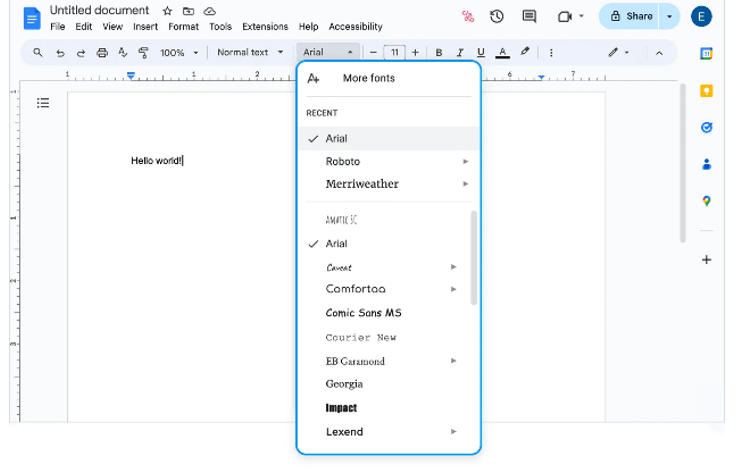Screen dimensions: 738x469
Task: Open the Normal text style dropdown
Action: click(250, 52)
